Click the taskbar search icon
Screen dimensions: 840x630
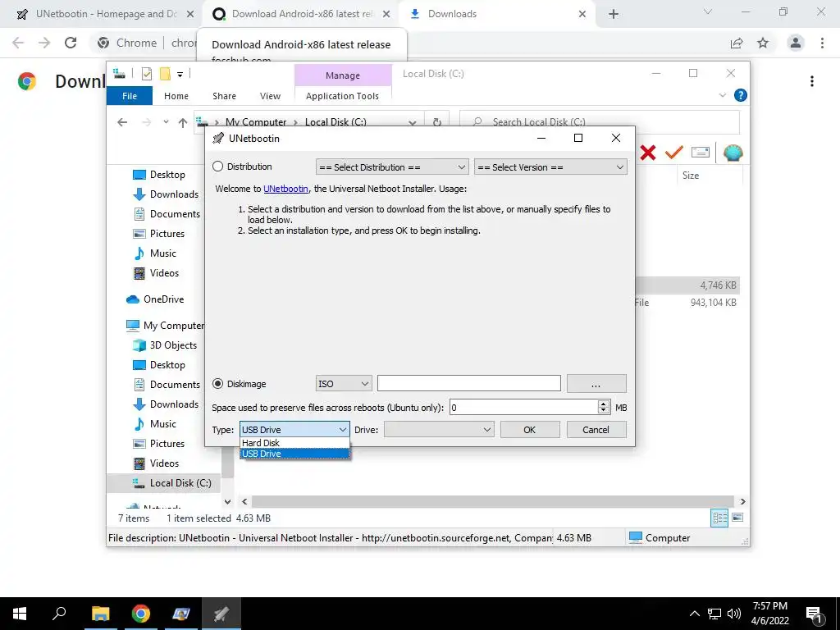tap(59, 614)
